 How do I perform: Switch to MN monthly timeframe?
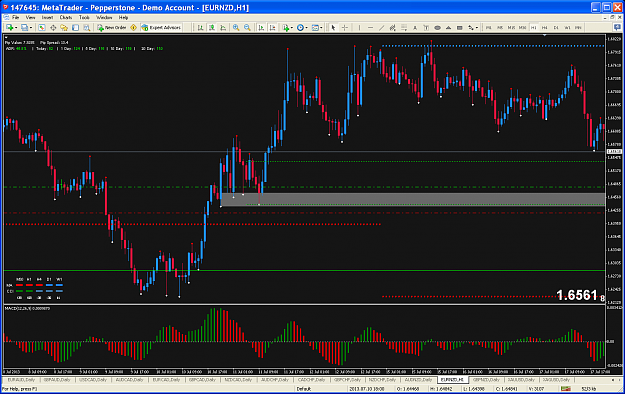click(578, 28)
